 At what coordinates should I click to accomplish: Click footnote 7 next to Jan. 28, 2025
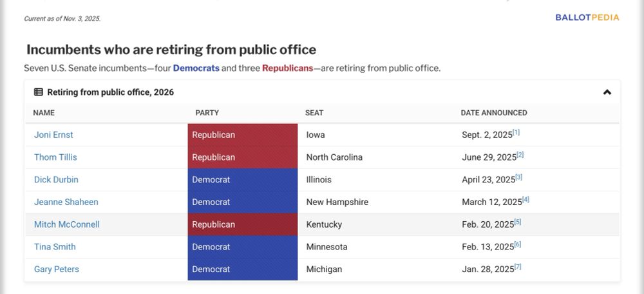(x=516, y=266)
